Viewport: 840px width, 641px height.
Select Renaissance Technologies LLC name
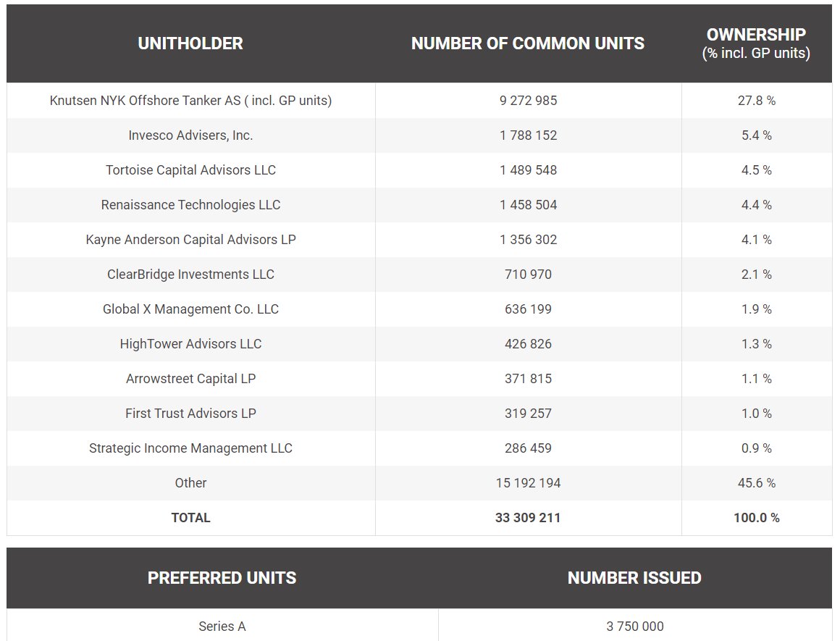(x=190, y=205)
